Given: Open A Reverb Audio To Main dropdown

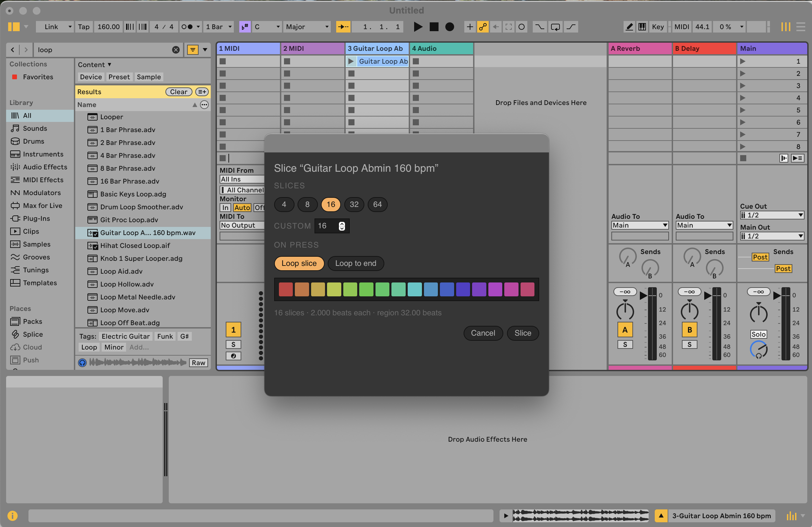Looking at the screenshot, I should 640,225.
